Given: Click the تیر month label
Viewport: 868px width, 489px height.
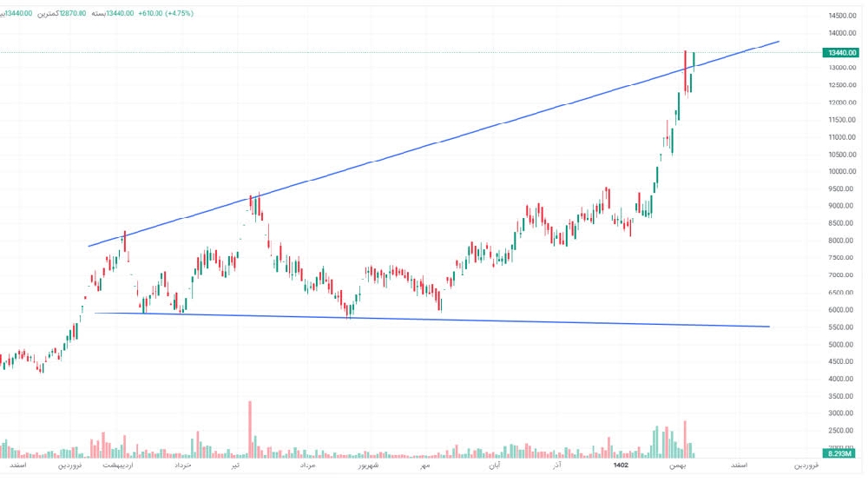Looking at the screenshot, I should pos(236,466).
